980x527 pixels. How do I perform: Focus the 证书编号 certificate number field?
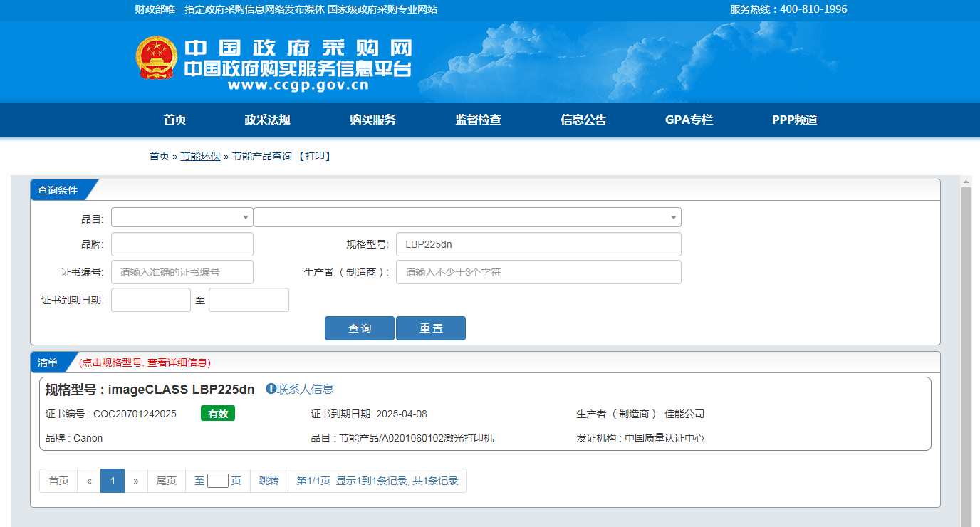click(x=182, y=272)
